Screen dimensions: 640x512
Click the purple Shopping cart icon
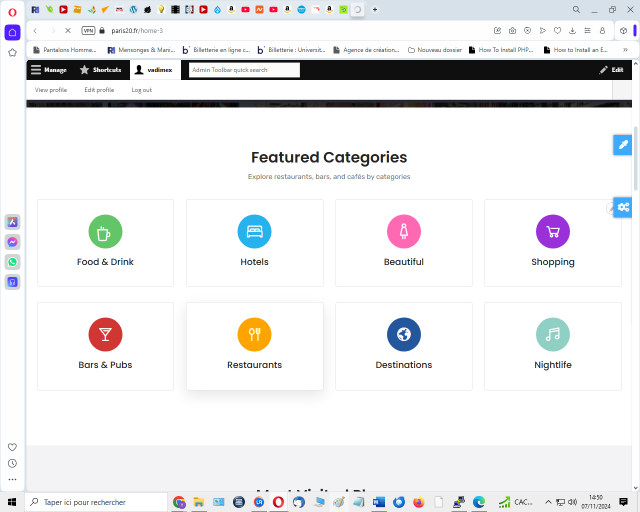tap(552, 232)
